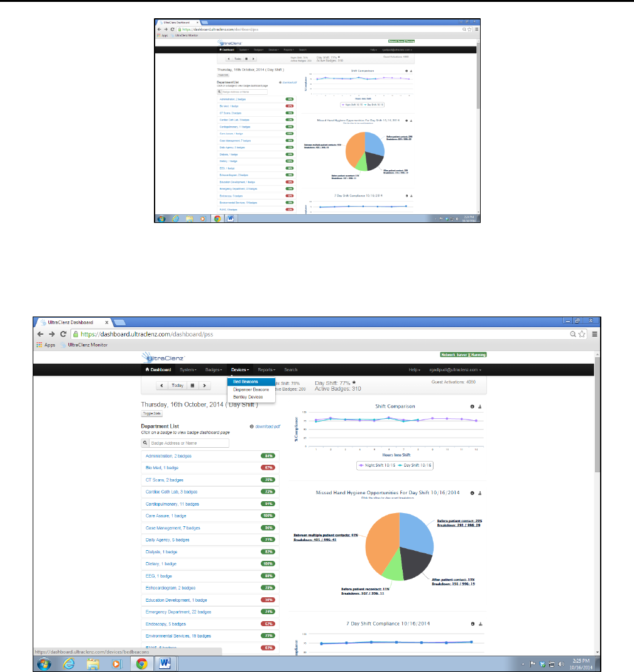Click the orange pie slice in the lower screenshot
634x672 pixels.
pos(381,542)
